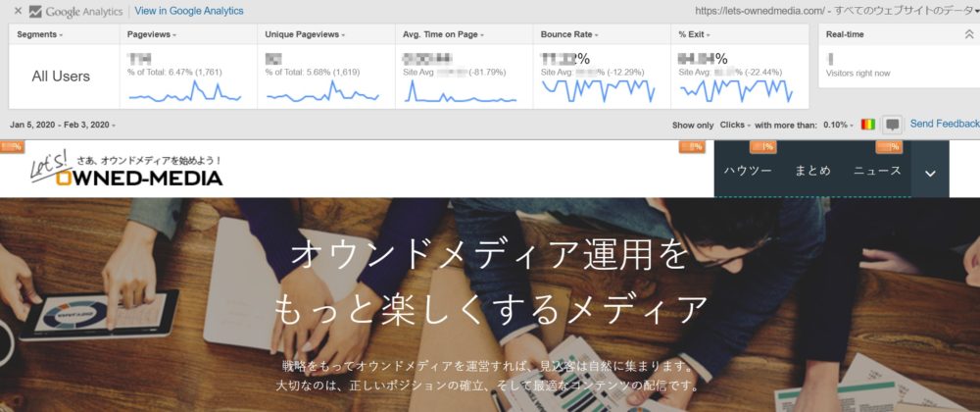Click the Let's Owned-Media site logo
Screen dimensions: 980x412
[x=125, y=171]
